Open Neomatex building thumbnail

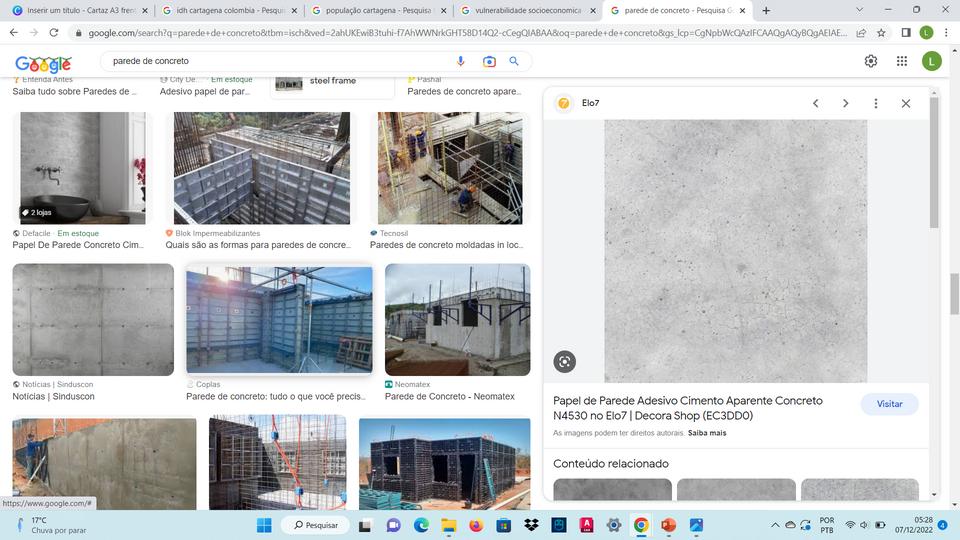(457, 320)
